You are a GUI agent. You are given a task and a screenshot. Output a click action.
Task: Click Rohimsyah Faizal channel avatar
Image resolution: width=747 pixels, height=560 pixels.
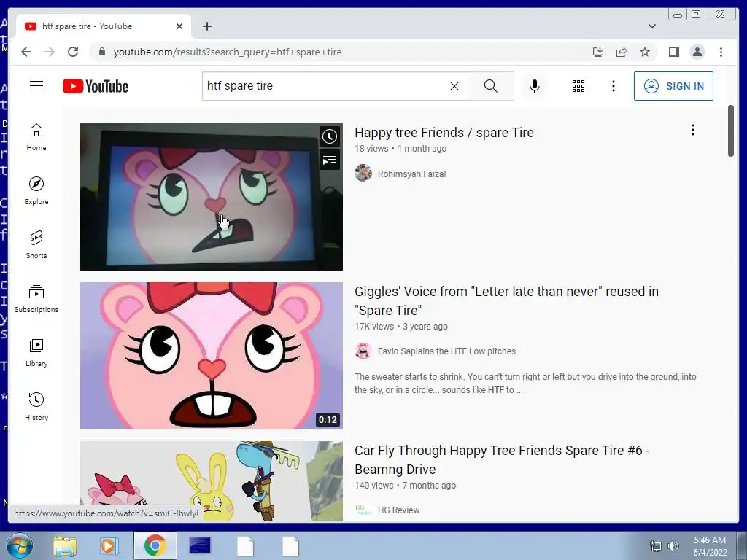(363, 173)
